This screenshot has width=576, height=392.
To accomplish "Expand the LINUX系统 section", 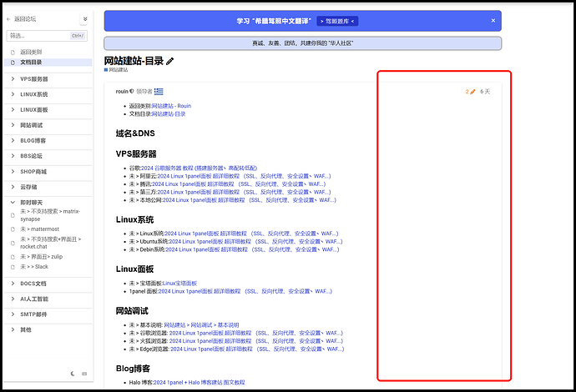I will pyautogui.click(x=33, y=94).
